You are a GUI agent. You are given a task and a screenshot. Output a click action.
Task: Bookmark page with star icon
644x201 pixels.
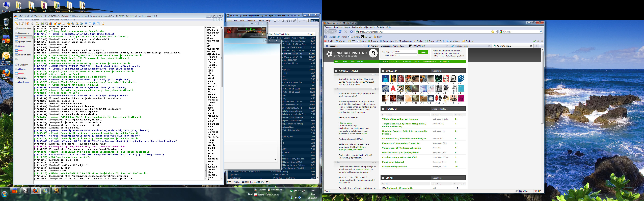click(493, 32)
